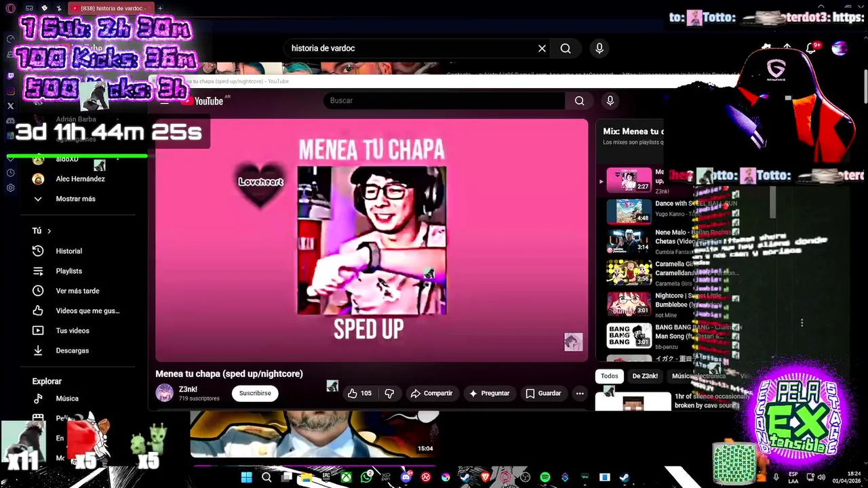Open settings gear in the Opera sidebar

tap(10, 188)
